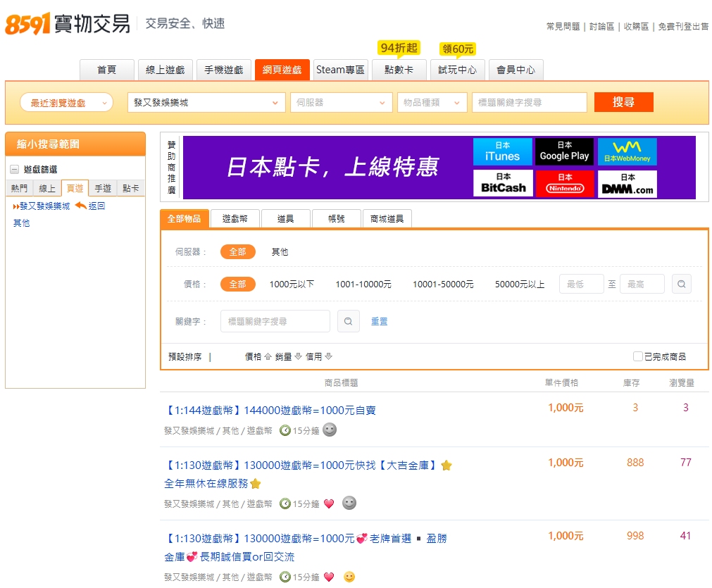Select price filter 全部 pill
Image resolution: width=712 pixels, height=588 pixels.
(237, 284)
